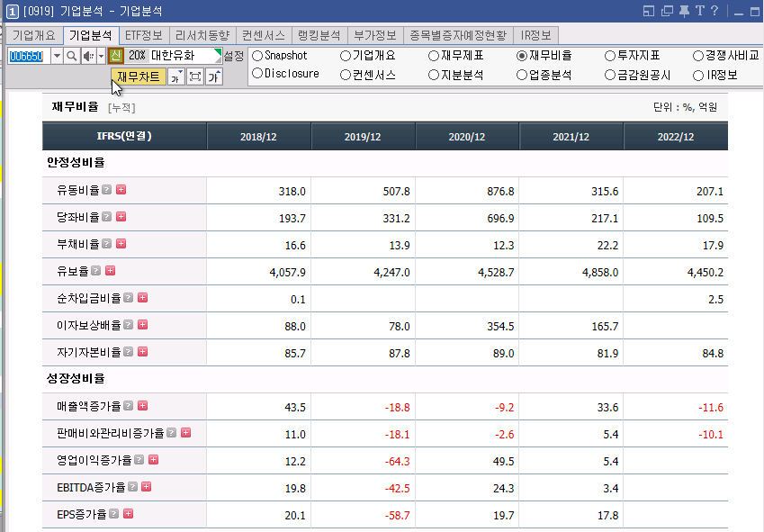Select the 경쟁사비교 radio button
The width and height of the screenshot is (764, 532).
[x=698, y=56]
